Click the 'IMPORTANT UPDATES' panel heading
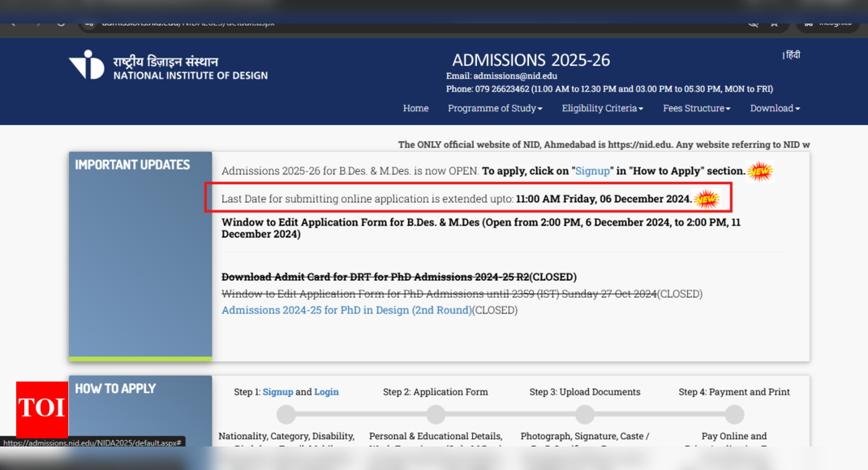The width and height of the screenshot is (868, 470). point(132,165)
